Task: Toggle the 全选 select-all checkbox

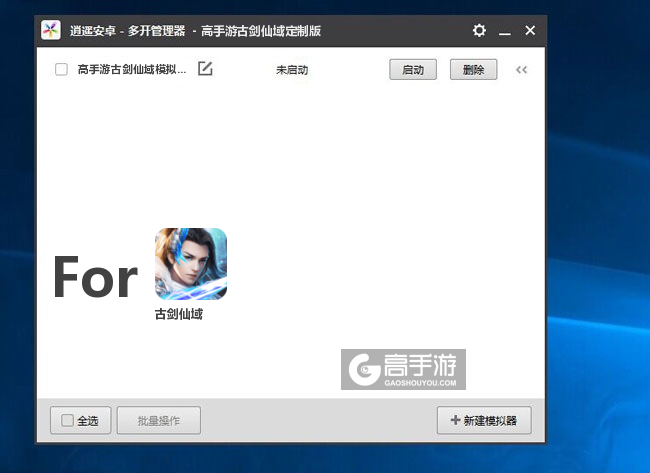Action: click(67, 420)
